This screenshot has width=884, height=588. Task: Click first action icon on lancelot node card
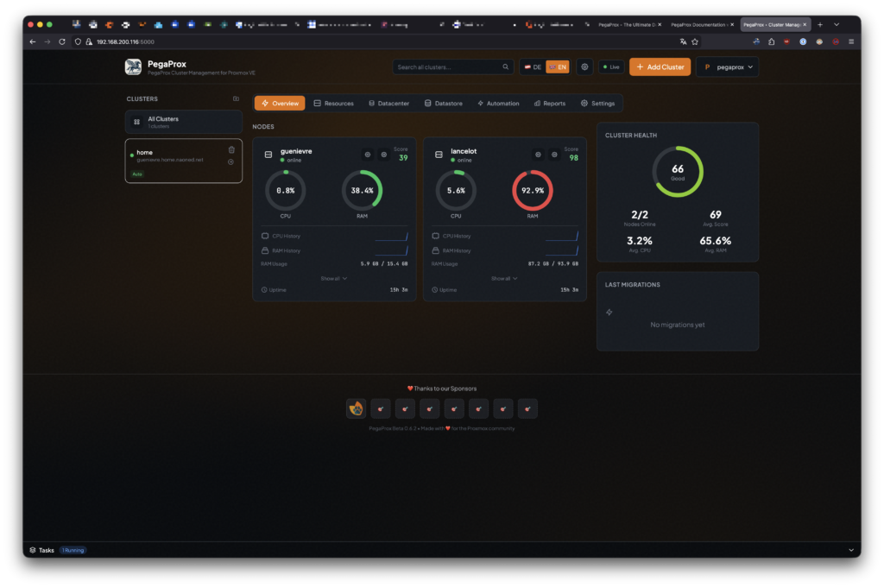point(538,155)
